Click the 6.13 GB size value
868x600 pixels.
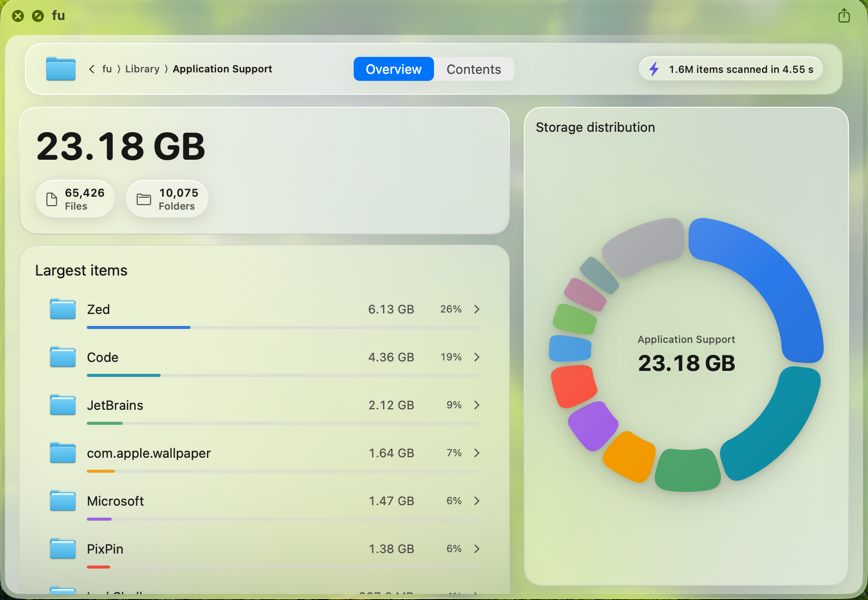point(391,309)
